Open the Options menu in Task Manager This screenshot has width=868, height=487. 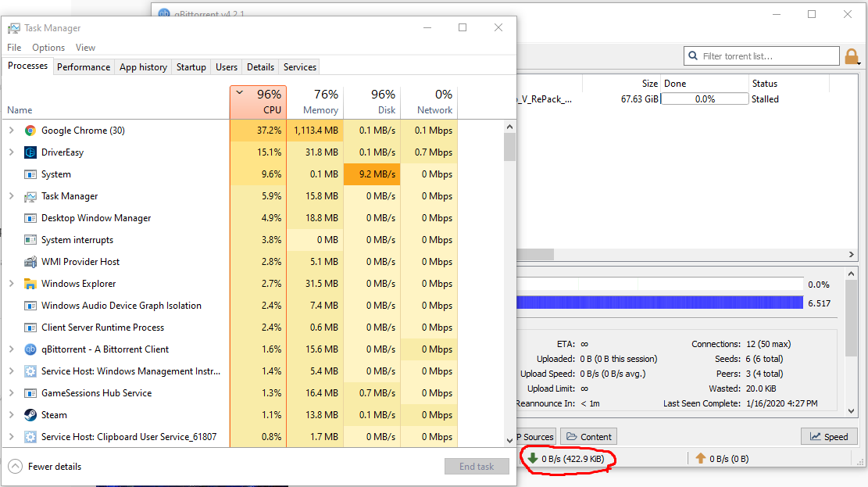pyautogui.click(x=48, y=47)
